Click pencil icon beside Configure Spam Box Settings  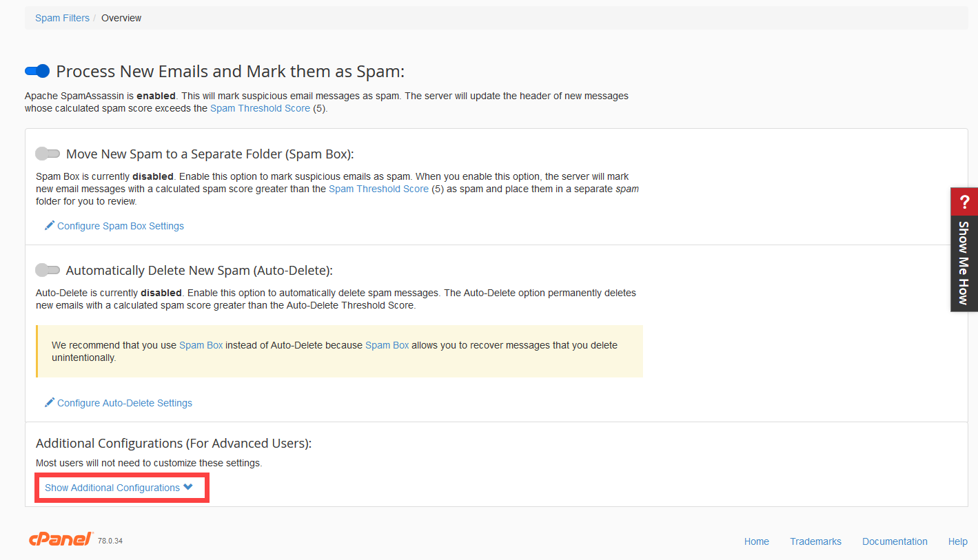[50, 226]
